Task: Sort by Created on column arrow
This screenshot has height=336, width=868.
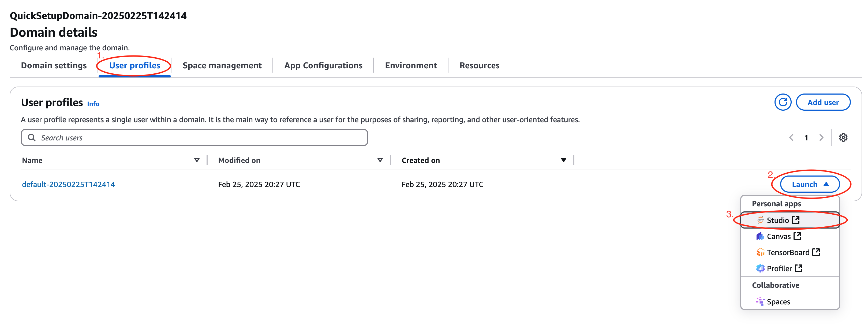Action: 563,160
